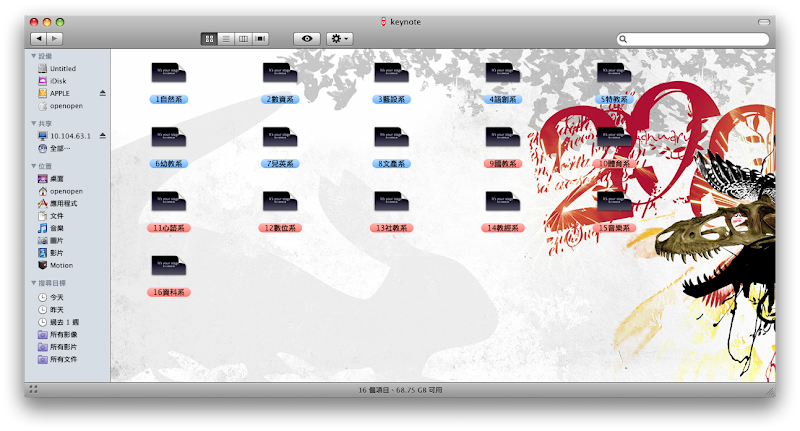Screen dimensions: 800x431
Task: Collapse the 搜尋目標 sidebar section
Action: 33,283
